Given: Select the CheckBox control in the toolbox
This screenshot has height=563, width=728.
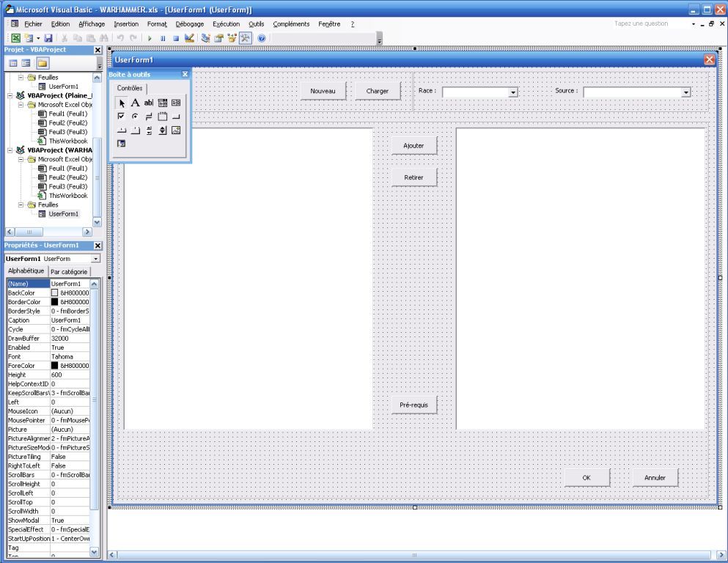Looking at the screenshot, I should coord(121,117).
